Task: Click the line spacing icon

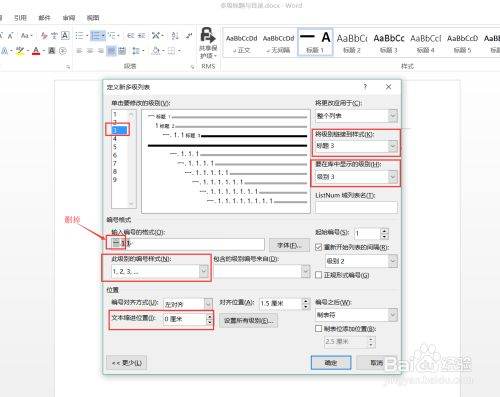Action: pos(137,51)
